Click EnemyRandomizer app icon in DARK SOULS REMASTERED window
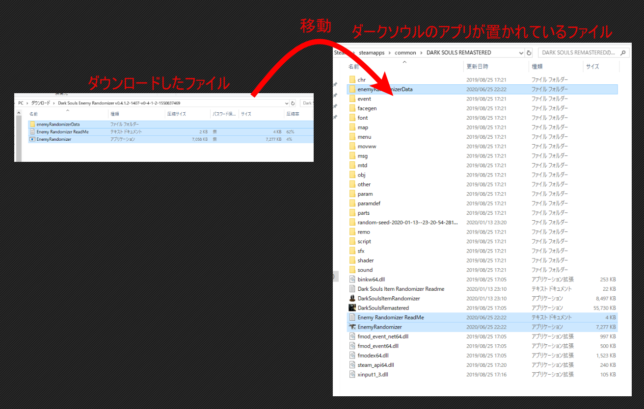 pyautogui.click(x=352, y=327)
